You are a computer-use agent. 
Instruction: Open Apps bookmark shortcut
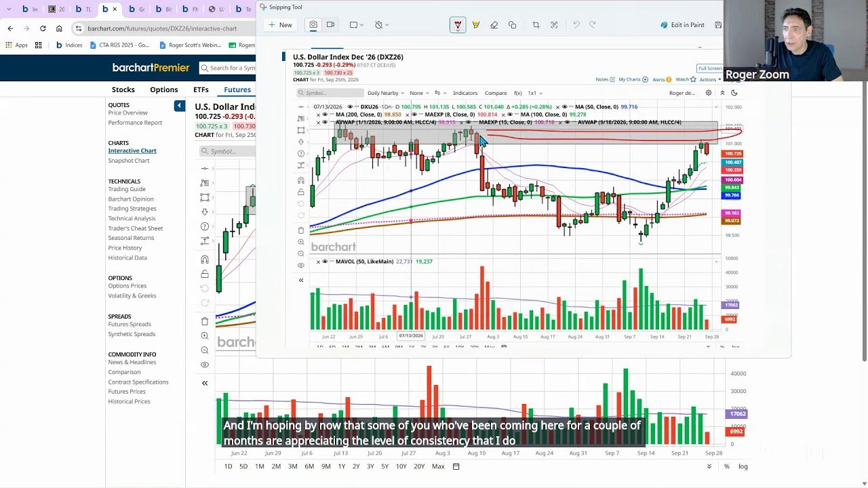[17, 45]
